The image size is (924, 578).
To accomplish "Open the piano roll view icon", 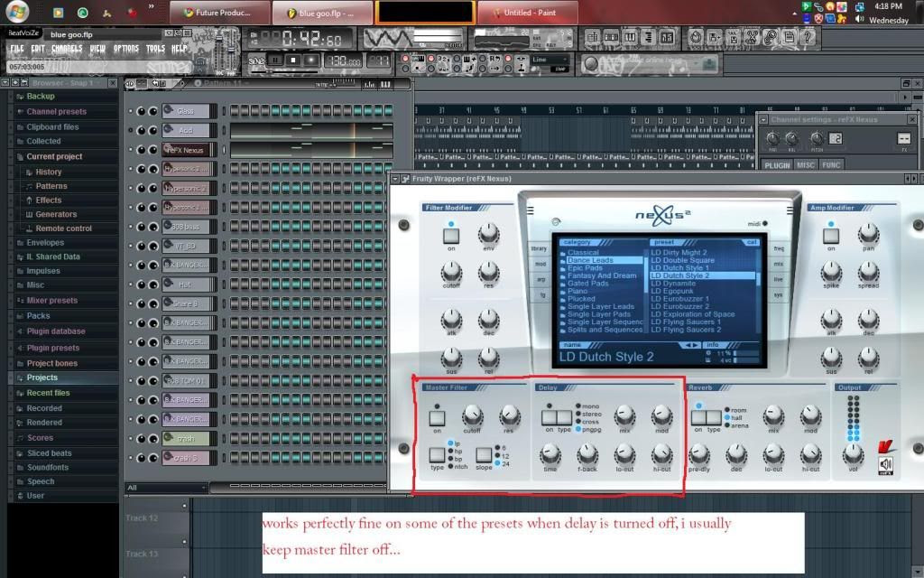I will tap(629, 37).
